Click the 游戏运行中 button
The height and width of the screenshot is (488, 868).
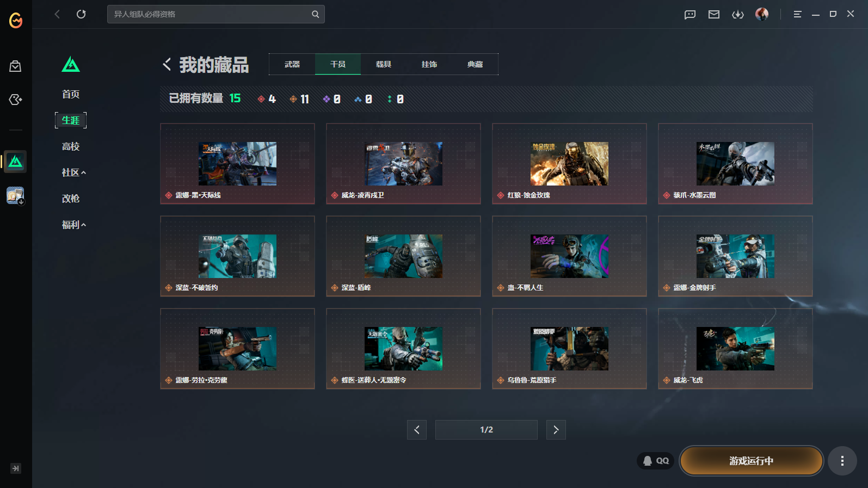751,461
